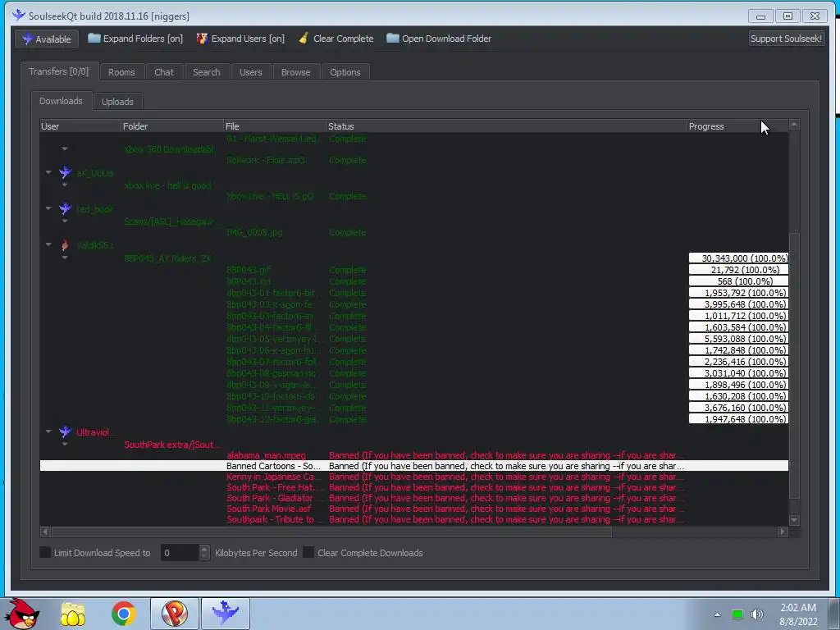Switch to the Uploads sub-tab

(x=117, y=102)
